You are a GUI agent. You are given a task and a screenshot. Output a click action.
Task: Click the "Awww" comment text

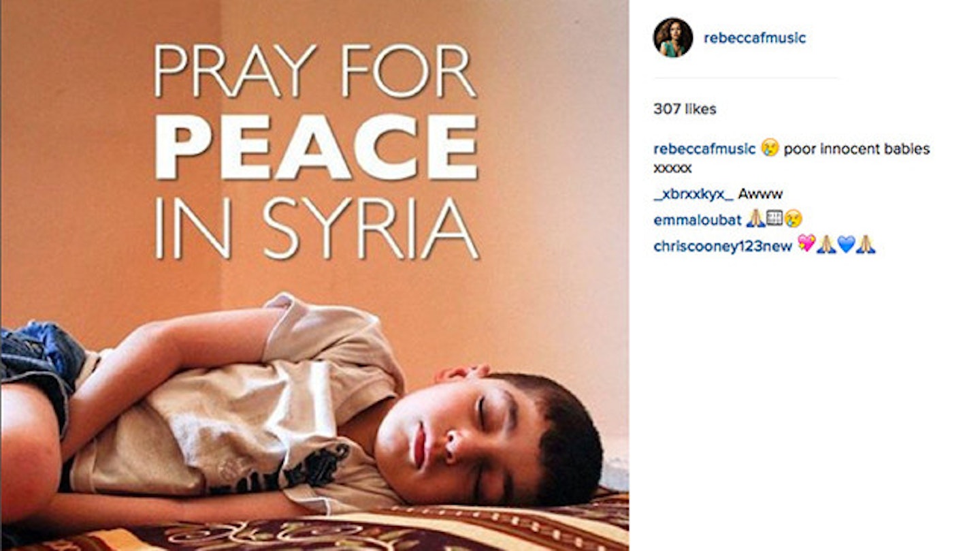click(760, 194)
